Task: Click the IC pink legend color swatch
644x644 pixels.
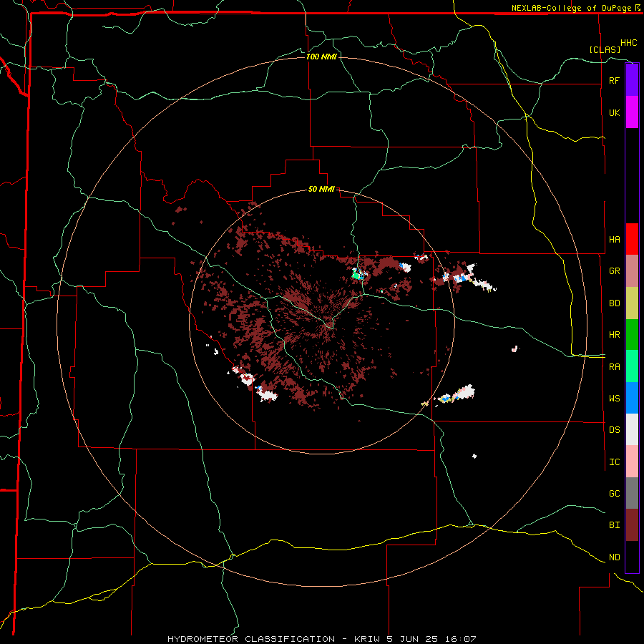Action: click(x=632, y=462)
